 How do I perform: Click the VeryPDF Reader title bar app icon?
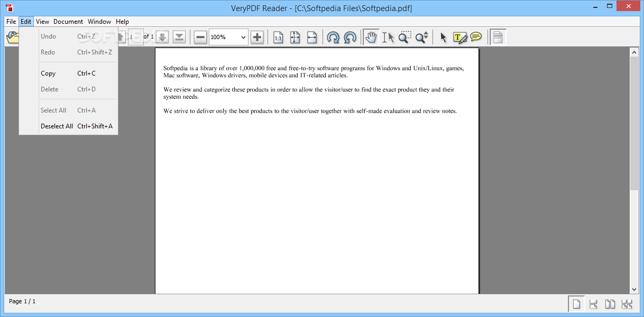(9, 7)
